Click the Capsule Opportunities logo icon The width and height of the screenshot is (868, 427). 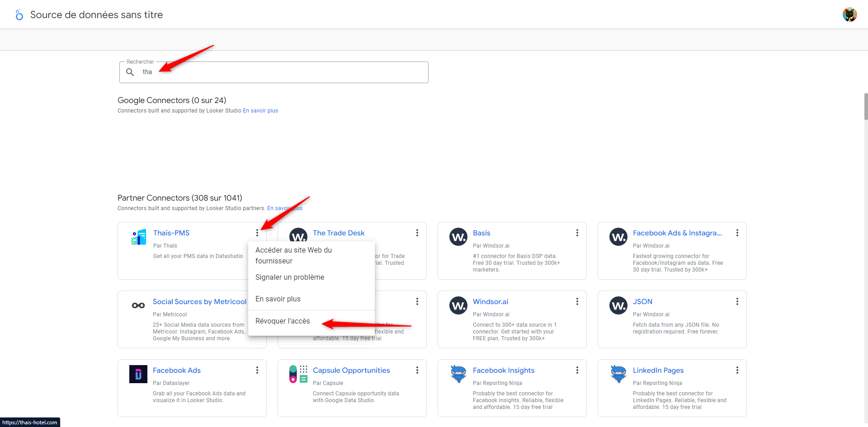[298, 374]
